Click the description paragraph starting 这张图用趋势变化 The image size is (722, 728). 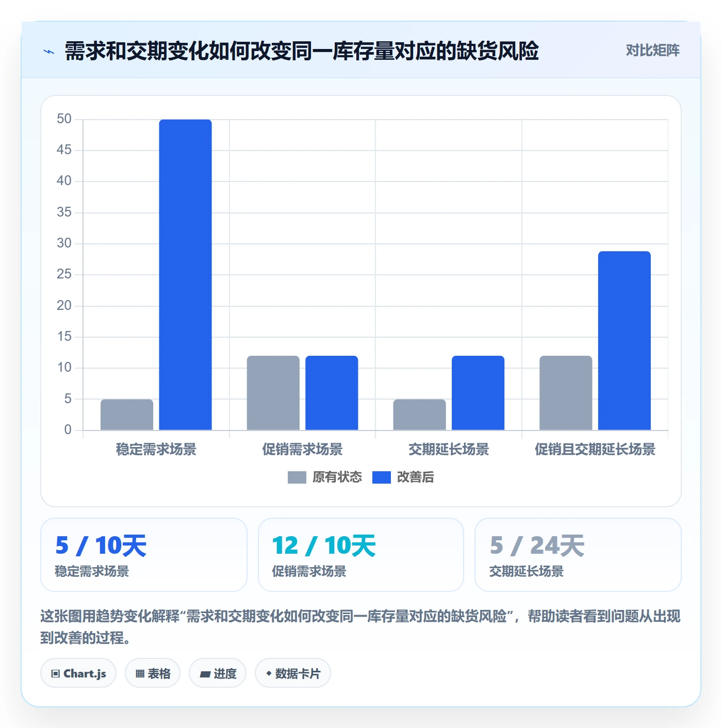pyautogui.click(x=360, y=627)
